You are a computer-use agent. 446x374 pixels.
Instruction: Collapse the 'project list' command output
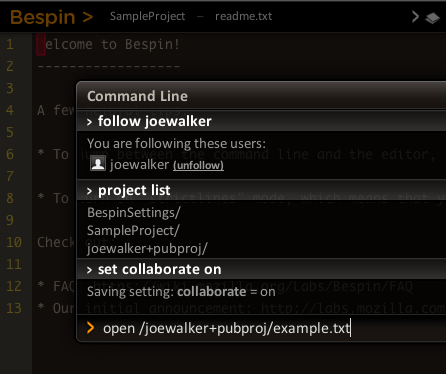point(89,191)
